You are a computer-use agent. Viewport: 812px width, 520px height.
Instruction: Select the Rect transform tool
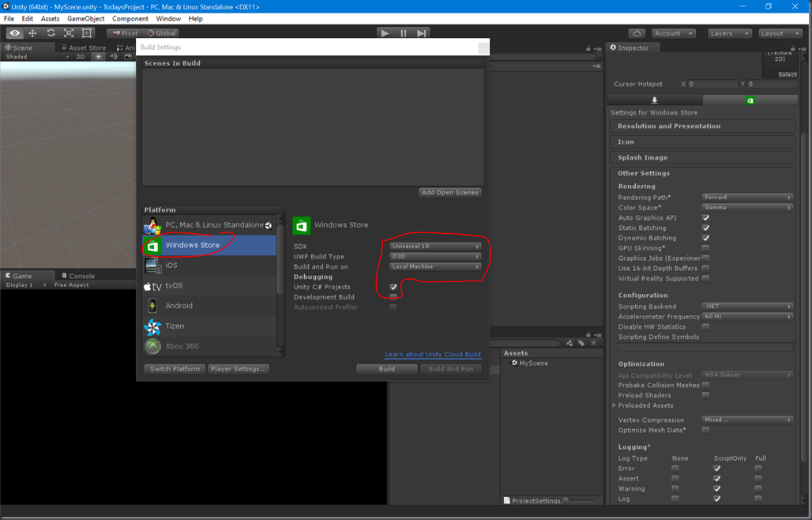87,33
